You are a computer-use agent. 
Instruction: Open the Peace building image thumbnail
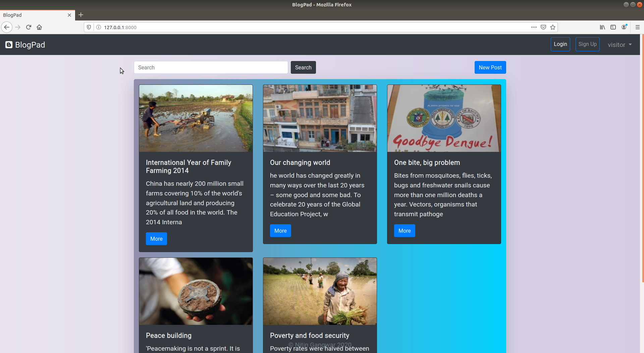point(196,291)
